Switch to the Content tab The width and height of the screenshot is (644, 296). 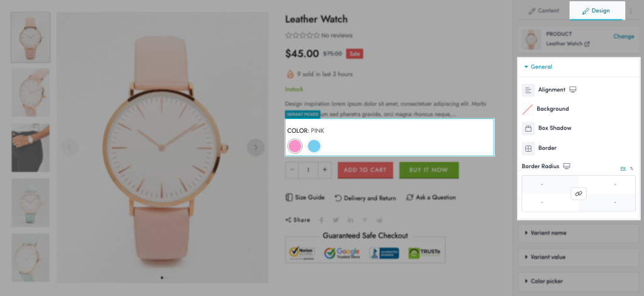[x=544, y=11]
